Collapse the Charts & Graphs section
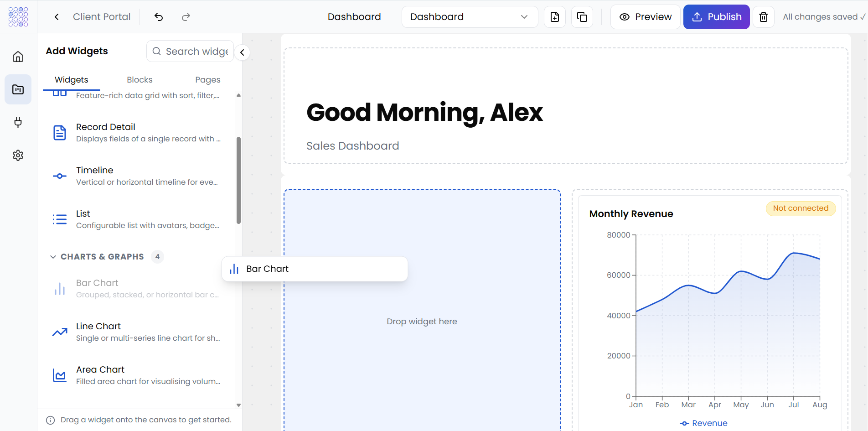The height and width of the screenshot is (431, 868). point(53,257)
